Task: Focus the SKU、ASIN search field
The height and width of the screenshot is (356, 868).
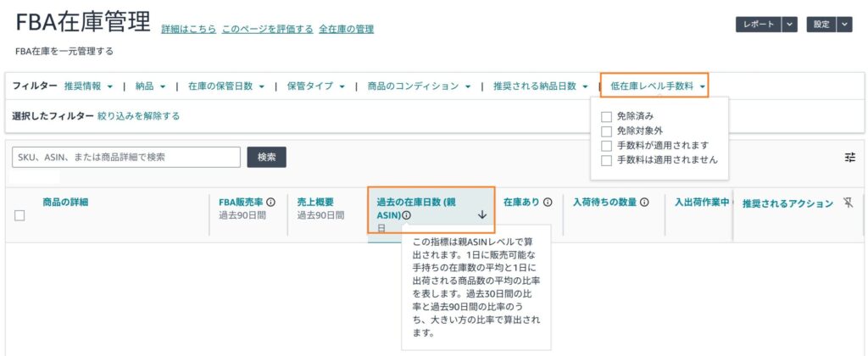Action: [x=126, y=158]
